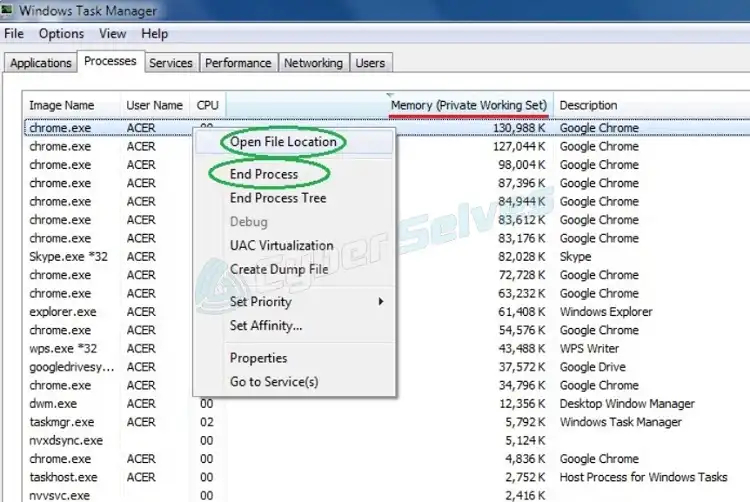The width and height of the screenshot is (750, 502).
Task: Open the Options menu
Action: coord(61,34)
